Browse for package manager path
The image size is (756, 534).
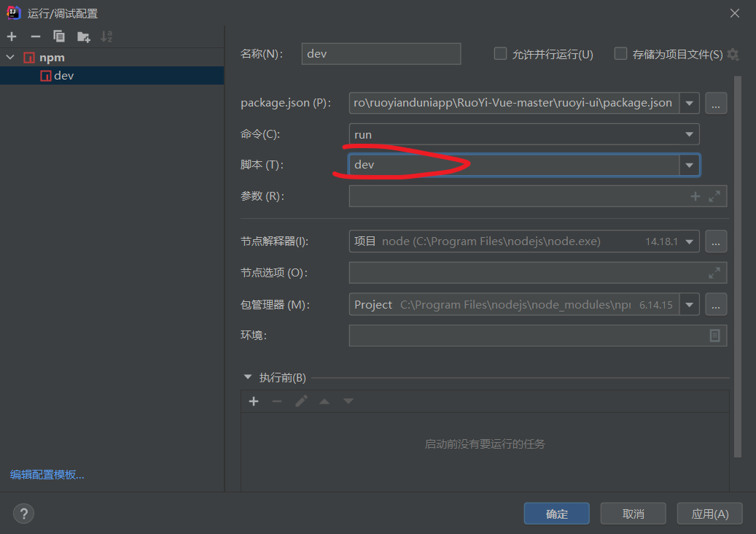(716, 305)
